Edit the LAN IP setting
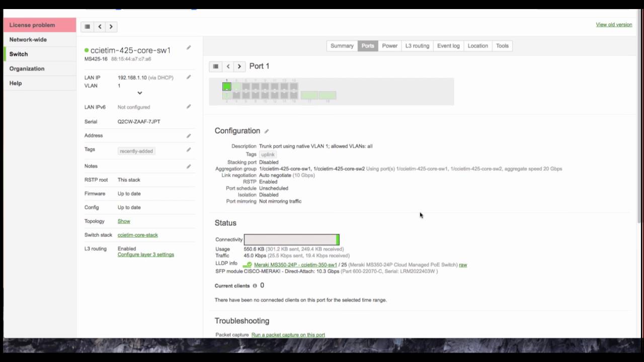 point(189,77)
